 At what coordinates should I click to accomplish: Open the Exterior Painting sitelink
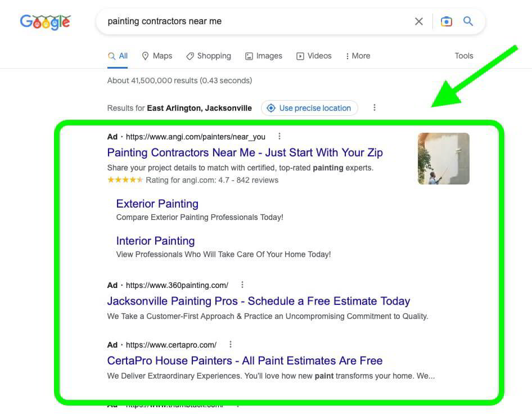157,204
